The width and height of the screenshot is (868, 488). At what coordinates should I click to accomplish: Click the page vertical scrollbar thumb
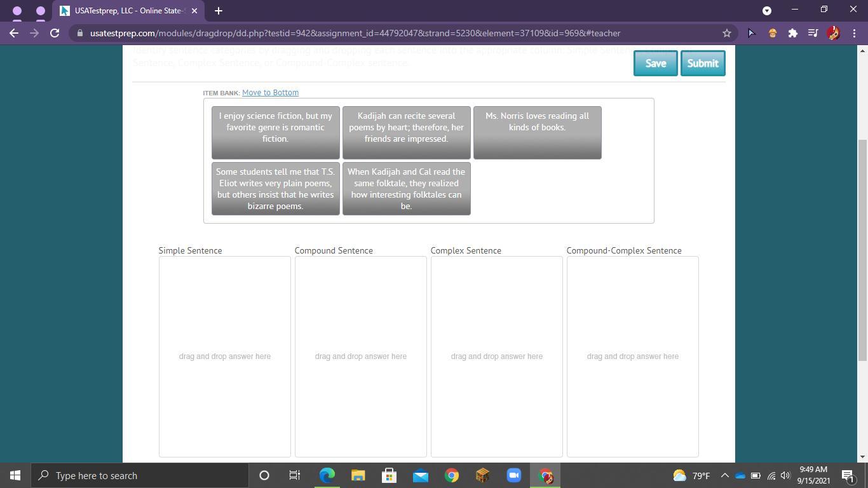point(862,250)
